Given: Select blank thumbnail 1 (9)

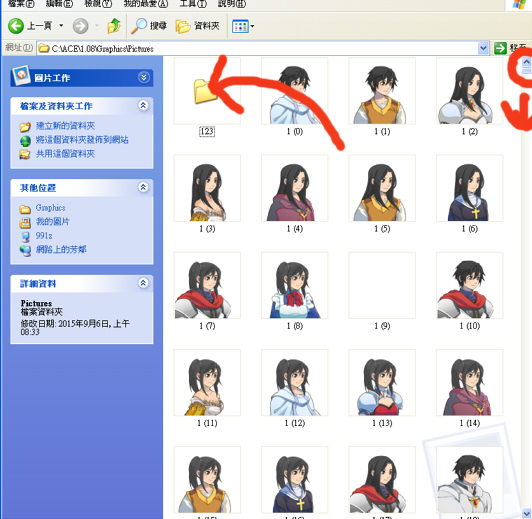Looking at the screenshot, I should pos(382,286).
